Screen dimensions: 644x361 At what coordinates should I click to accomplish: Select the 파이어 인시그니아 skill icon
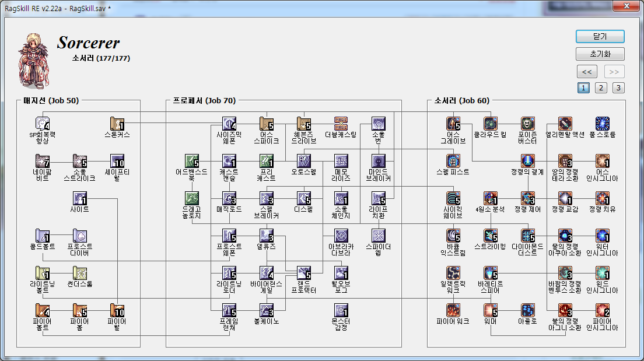tap(603, 310)
